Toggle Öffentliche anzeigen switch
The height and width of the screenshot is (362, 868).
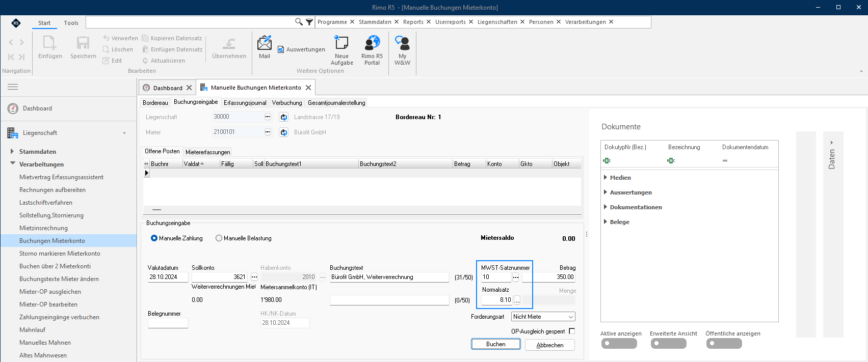point(724,344)
